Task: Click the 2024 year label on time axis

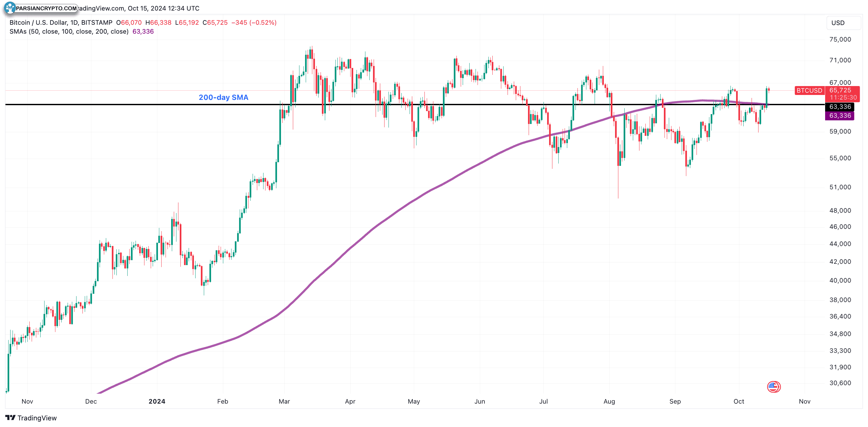Action: click(157, 401)
